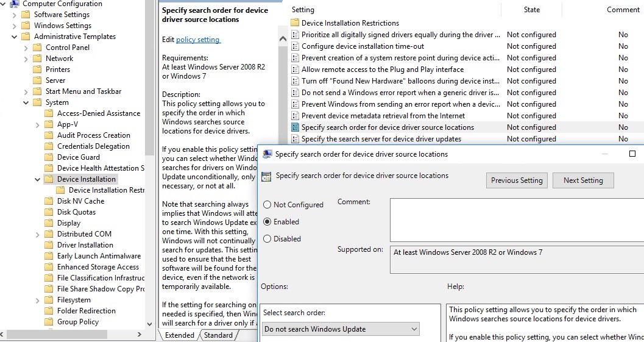The width and height of the screenshot is (644, 342).
Task: Click the Group Policy folder icon in tree
Action: (49, 322)
